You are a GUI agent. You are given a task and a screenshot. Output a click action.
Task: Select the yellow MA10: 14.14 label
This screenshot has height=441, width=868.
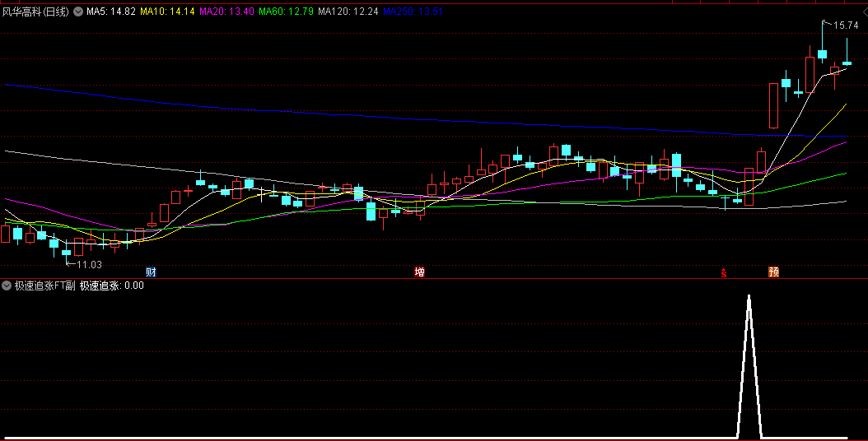tap(167, 11)
